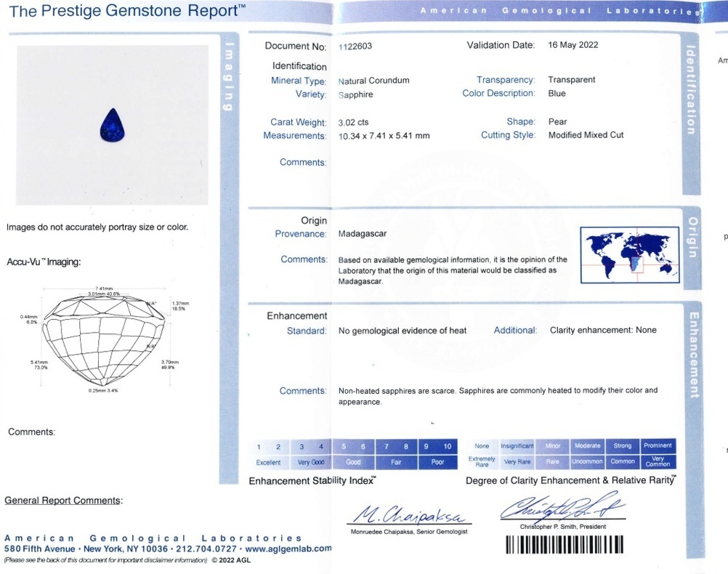Choose the None clarity enhancement cell
Viewport: 728px width, 574px height.
[482, 446]
